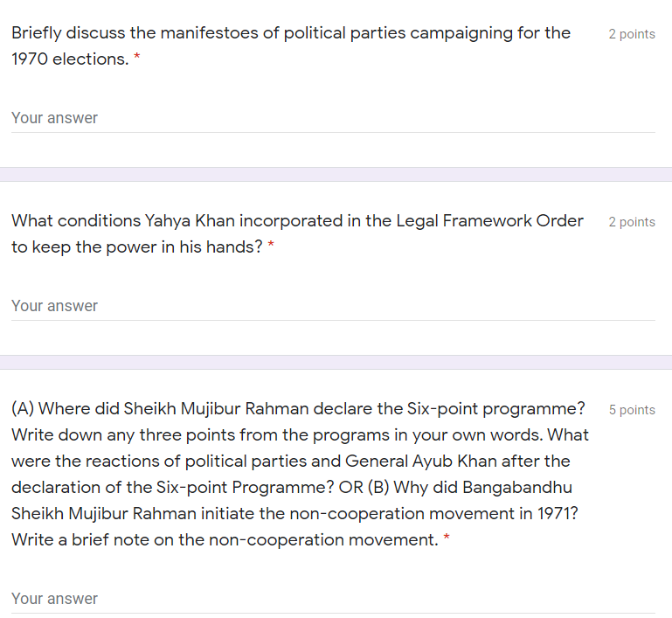
Task: Click the words "1970 elections." in the first question
Action: tap(70, 59)
